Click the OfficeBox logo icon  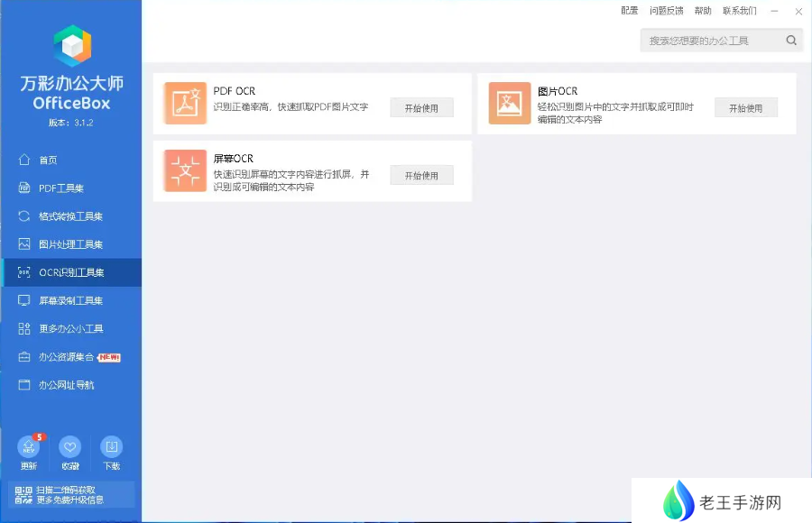pos(71,46)
